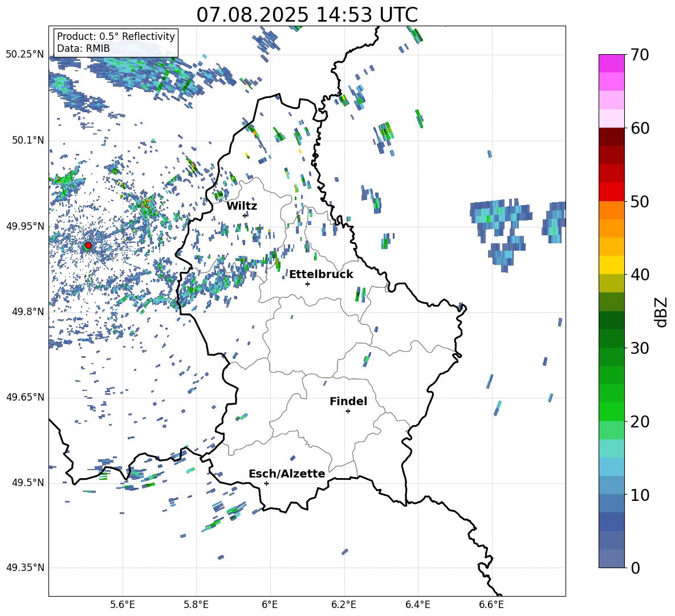Click the Esch/Alzette city label
Image resolution: width=675 pixels, height=616 pixels.
pos(287,474)
